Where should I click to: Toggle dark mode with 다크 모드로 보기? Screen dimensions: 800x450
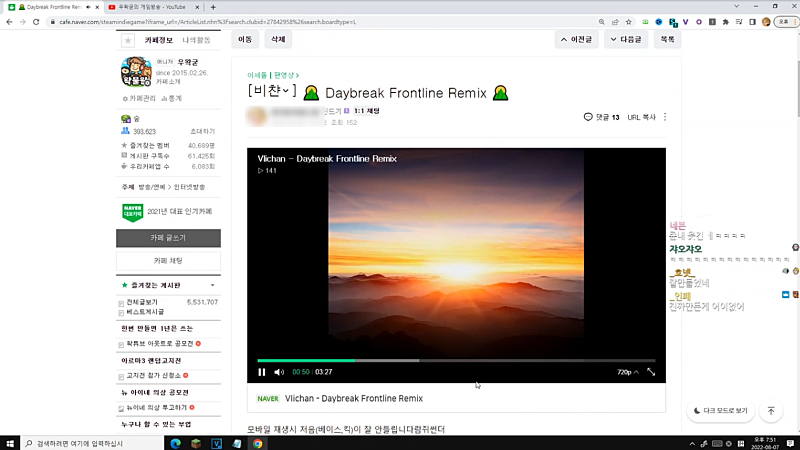click(x=718, y=411)
